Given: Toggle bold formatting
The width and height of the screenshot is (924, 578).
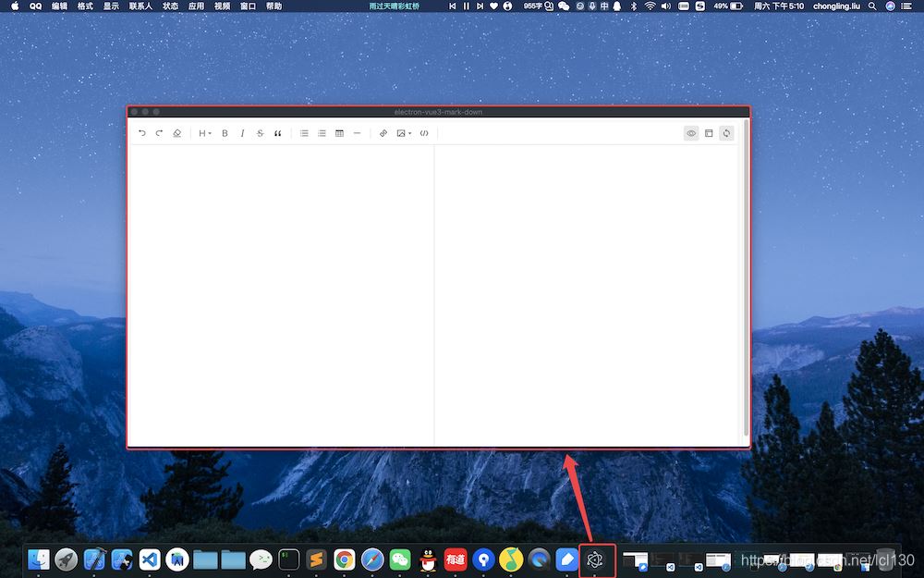Looking at the screenshot, I should 225,133.
